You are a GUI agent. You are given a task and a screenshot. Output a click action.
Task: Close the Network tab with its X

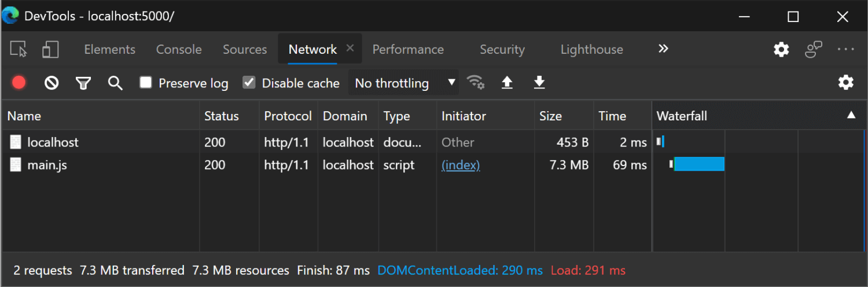click(x=350, y=49)
